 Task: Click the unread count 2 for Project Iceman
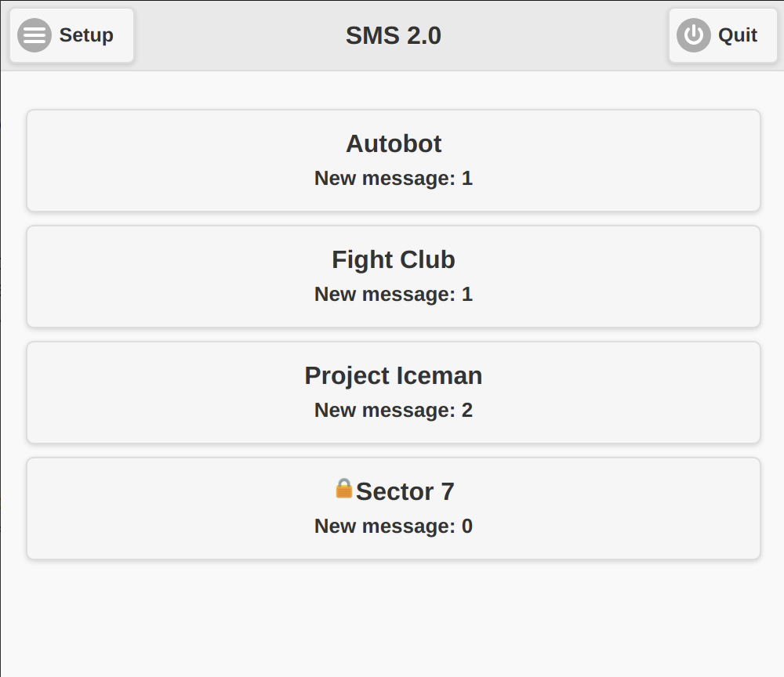(x=467, y=411)
